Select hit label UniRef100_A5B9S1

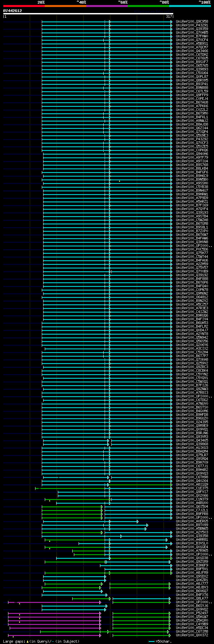point(192,43)
